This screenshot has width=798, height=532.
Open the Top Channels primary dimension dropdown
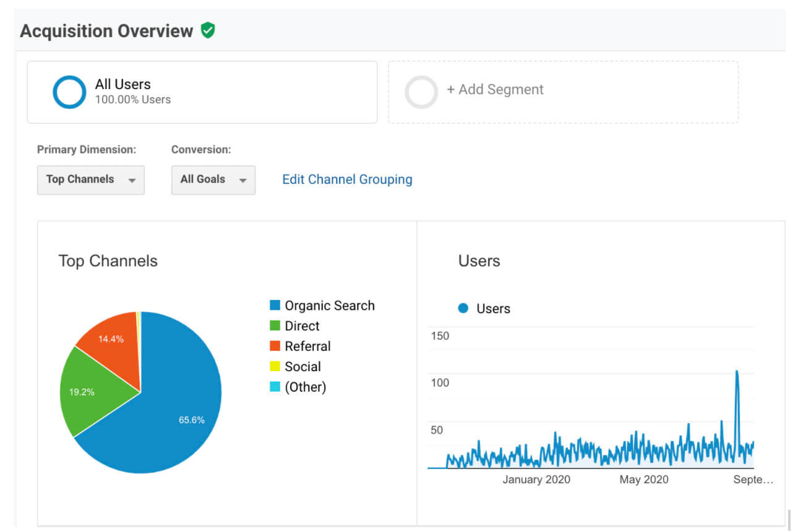[x=90, y=179]
